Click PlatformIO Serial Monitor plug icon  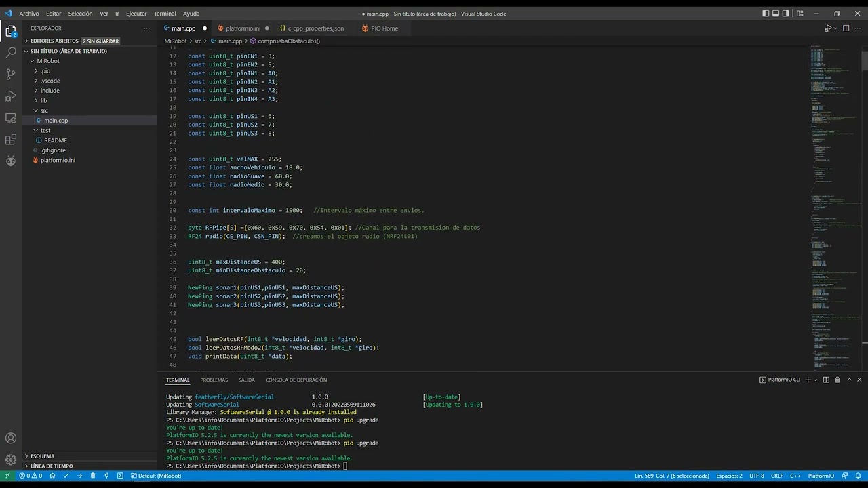pos(106,476)
